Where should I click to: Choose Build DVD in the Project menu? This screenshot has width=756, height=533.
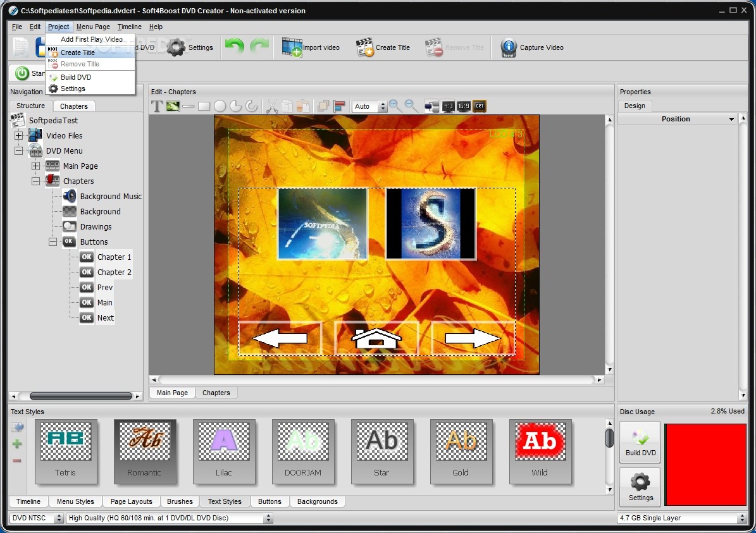click(90, 77)
